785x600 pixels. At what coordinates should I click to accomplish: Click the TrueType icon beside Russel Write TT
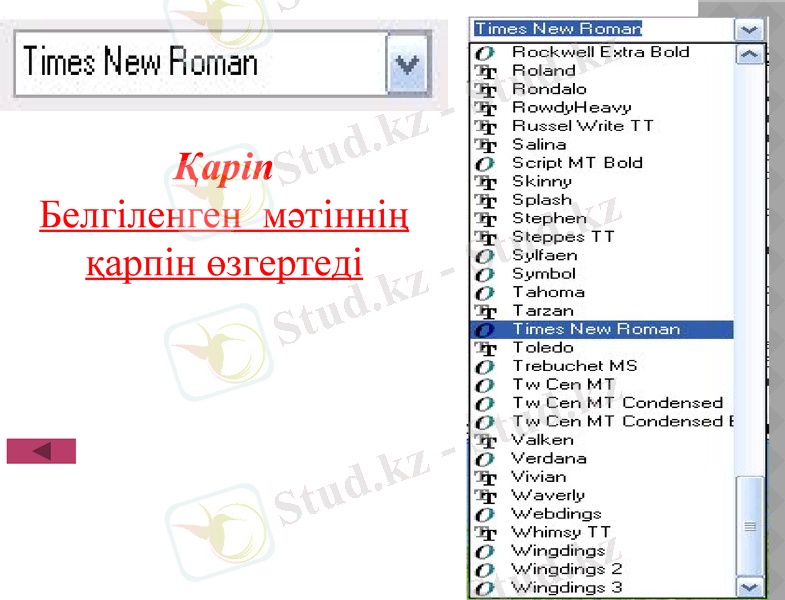click(485, 127)
